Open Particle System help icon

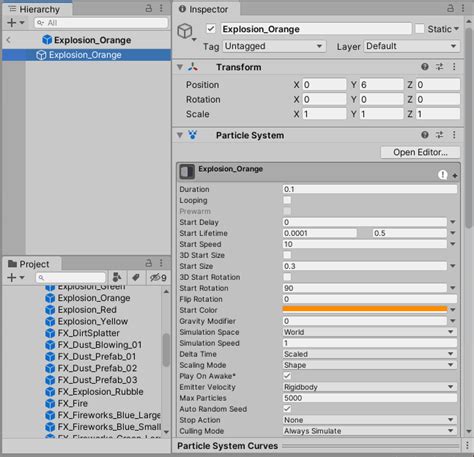pos(425,135)
